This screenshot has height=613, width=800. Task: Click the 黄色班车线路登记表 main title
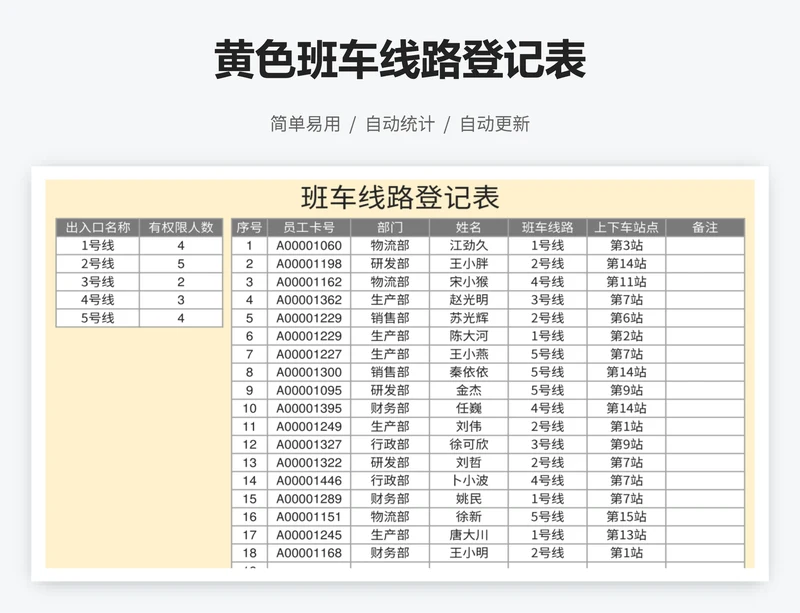[399, 60]
